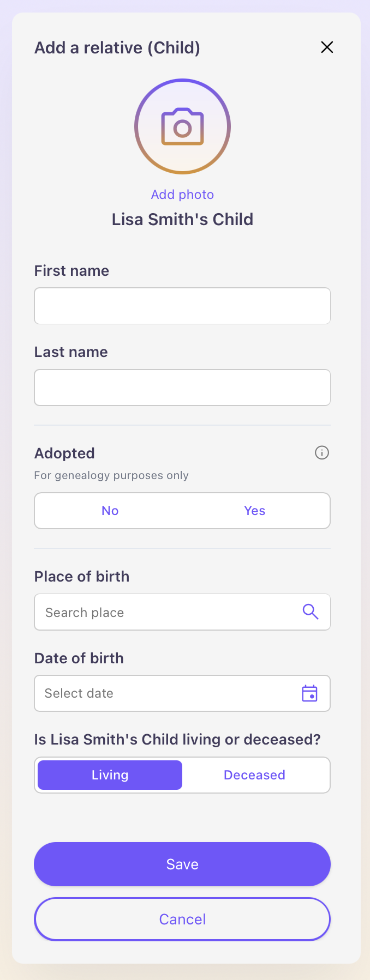Viewport: 370px width, 980px height.
Task: Open the Adopted info tooltip icon
Action: tap(322, 452)
